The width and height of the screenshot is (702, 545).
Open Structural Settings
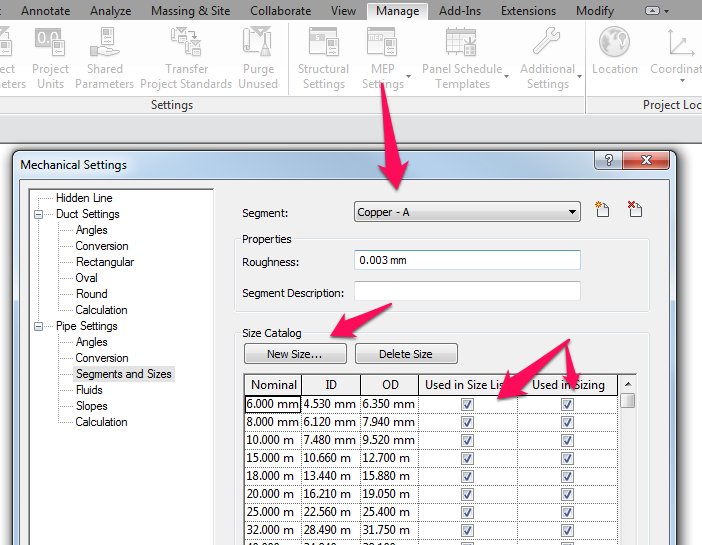click(x=323, y=58)
